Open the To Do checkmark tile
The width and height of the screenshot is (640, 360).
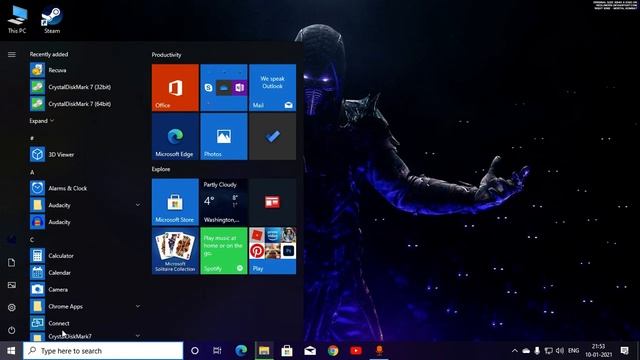coord(272,136)
